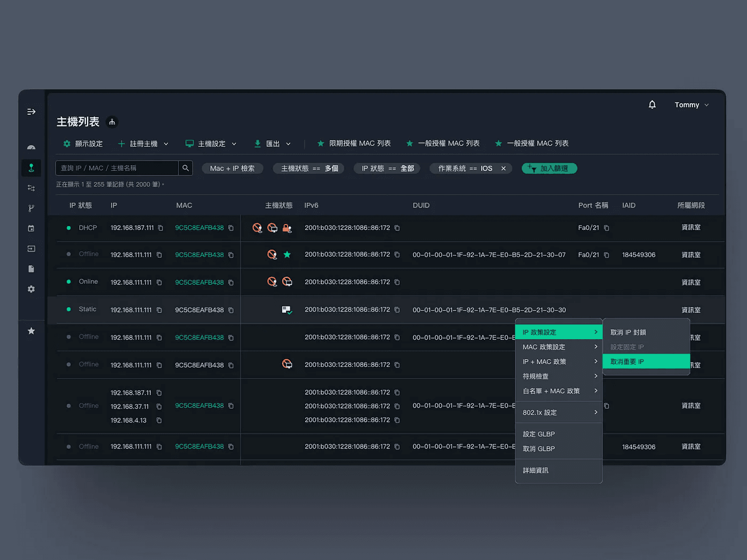Remove the 作業系統 == IOS filter
Screen dimensions: 747x560
503,169
